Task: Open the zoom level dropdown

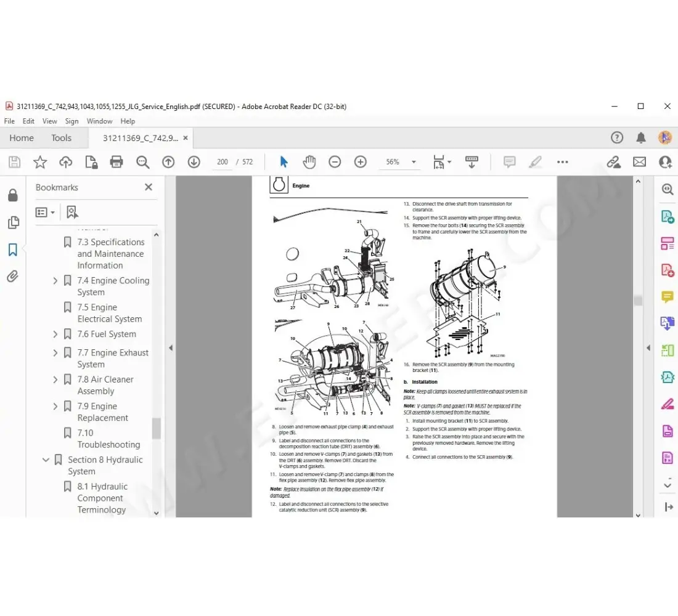Action: click(x=414, y=162)
